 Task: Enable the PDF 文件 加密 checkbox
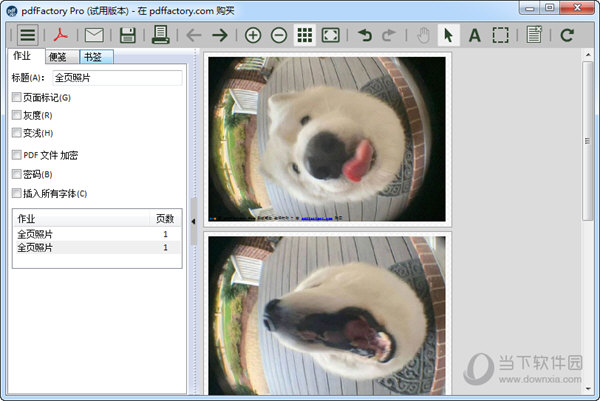pyautogui.click(x=16, y=155)
